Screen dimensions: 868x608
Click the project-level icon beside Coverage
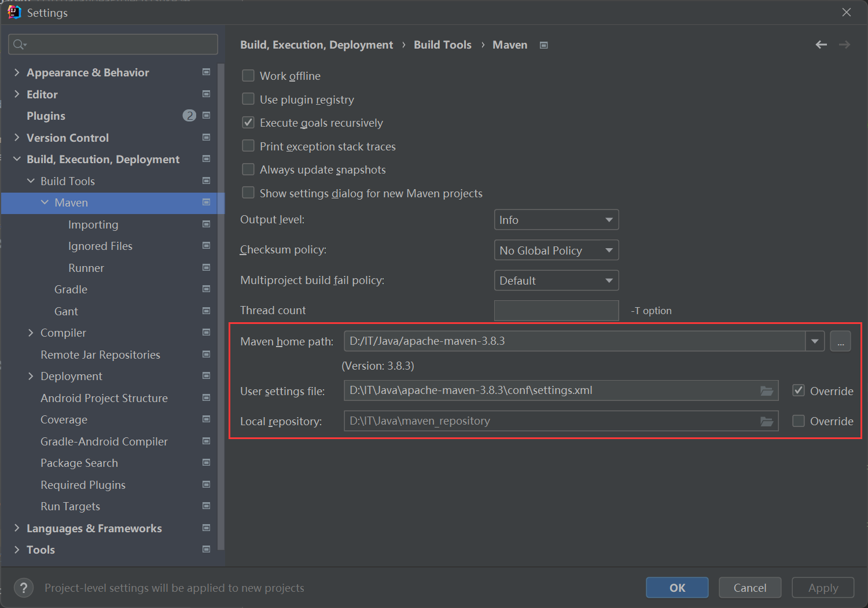click(206, 419)
